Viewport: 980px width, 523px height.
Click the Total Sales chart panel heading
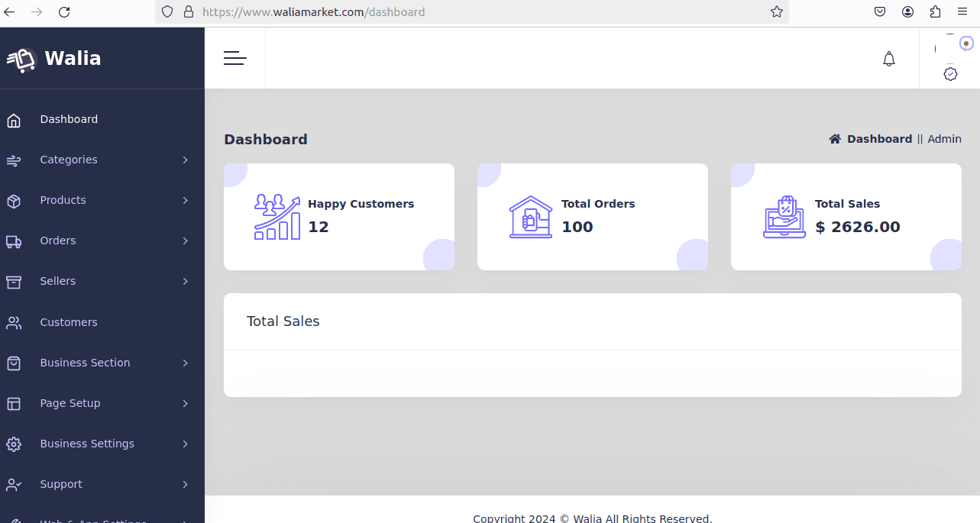(283, 321)
